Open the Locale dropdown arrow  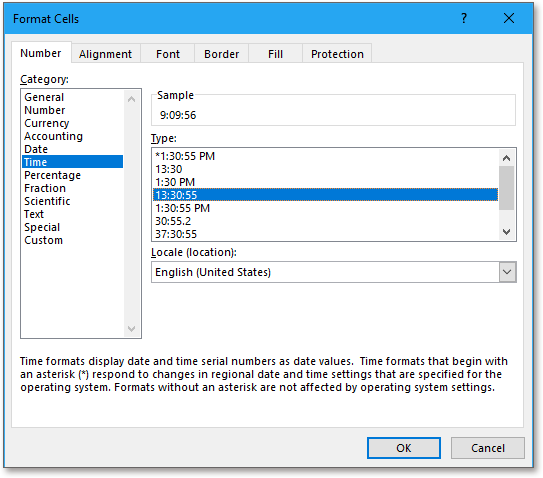point(507,272)
